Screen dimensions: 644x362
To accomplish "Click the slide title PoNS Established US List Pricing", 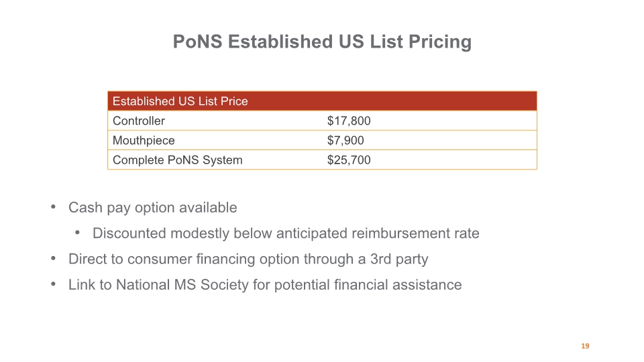I will coord(322,42).
